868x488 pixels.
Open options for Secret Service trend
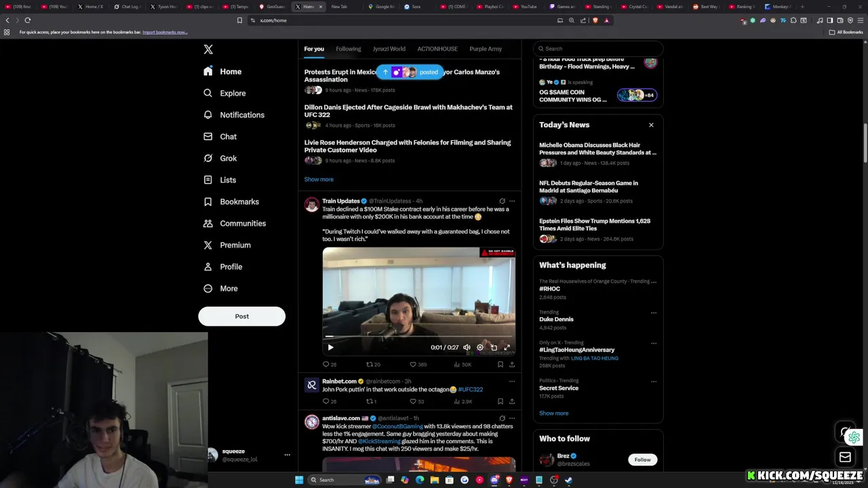click(654, 381)
